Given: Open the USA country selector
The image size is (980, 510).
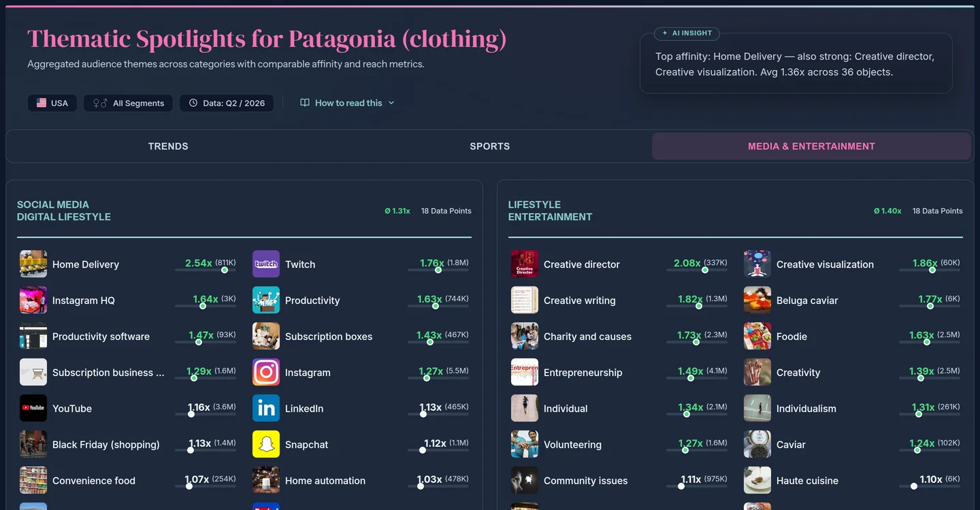Looking at the screenshot, I should pos(52,103).
